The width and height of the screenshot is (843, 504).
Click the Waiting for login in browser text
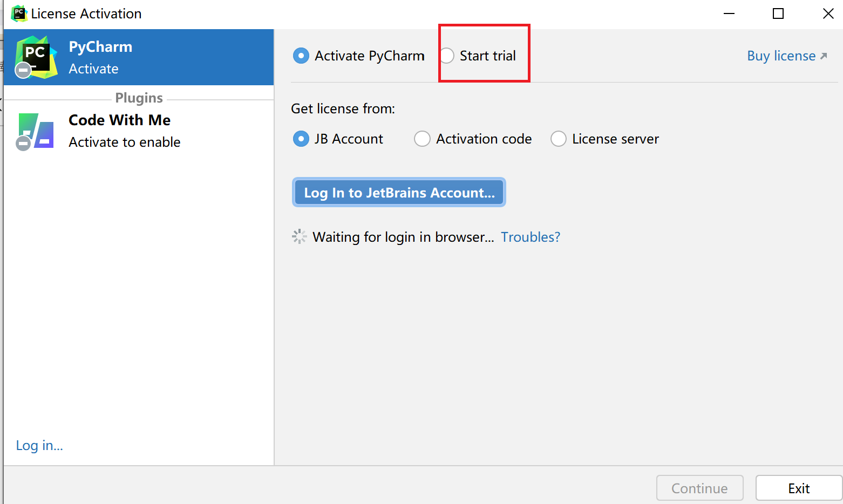(x=403, y=237)
